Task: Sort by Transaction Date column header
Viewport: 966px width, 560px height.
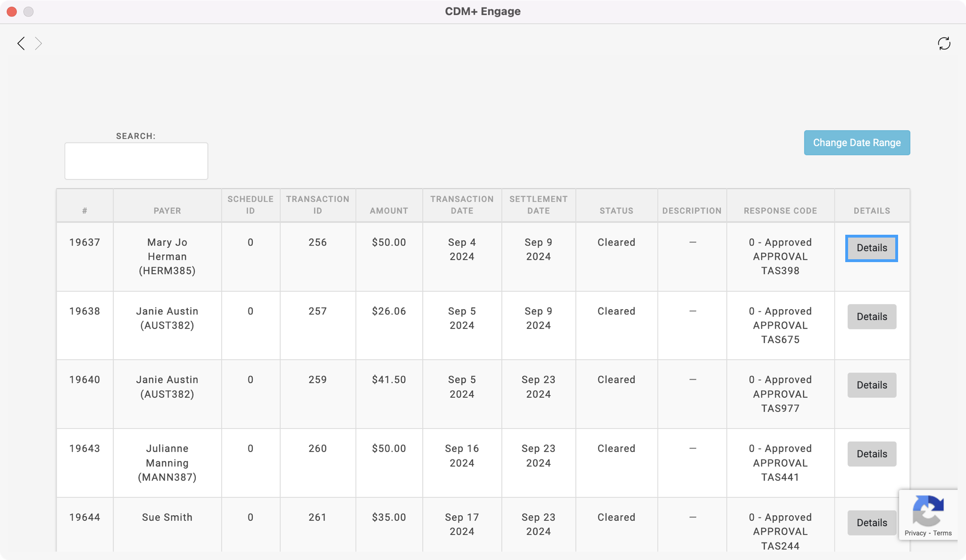Action: [x=462, y=205]
